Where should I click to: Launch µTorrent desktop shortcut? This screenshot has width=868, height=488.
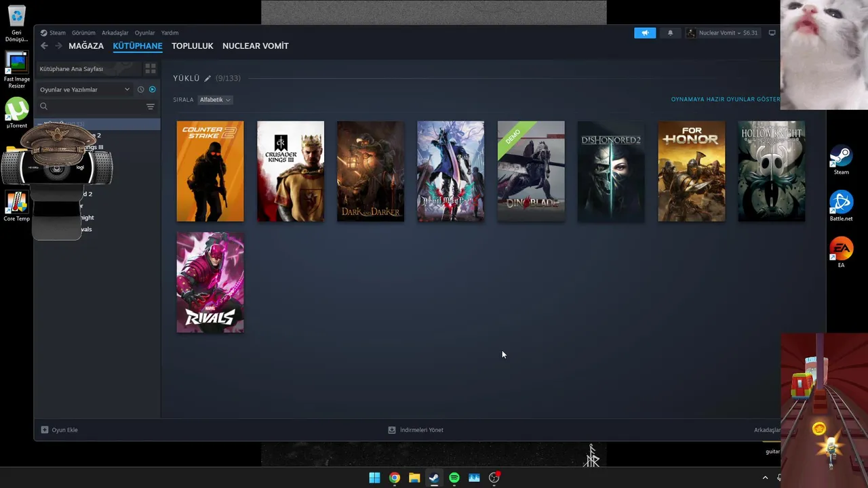[16, 113]
